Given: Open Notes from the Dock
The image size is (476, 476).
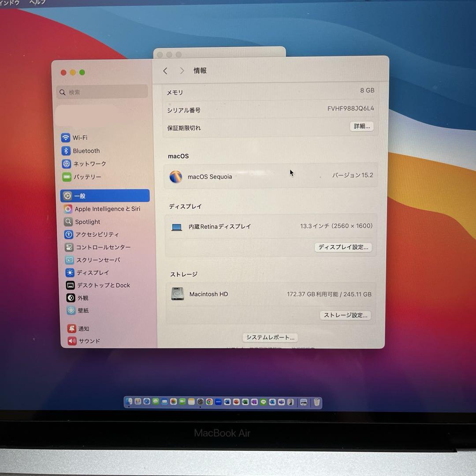Looking at the screenshot, I should click(191, 402).
